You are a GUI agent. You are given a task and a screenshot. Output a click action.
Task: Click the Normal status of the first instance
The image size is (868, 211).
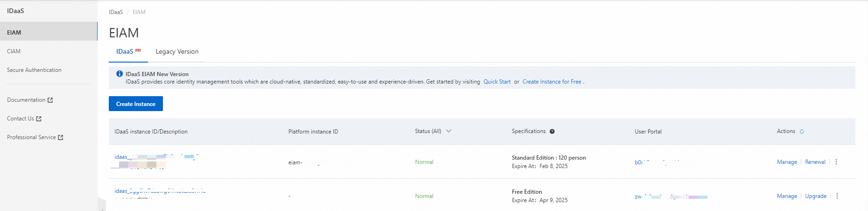[424, 162]
